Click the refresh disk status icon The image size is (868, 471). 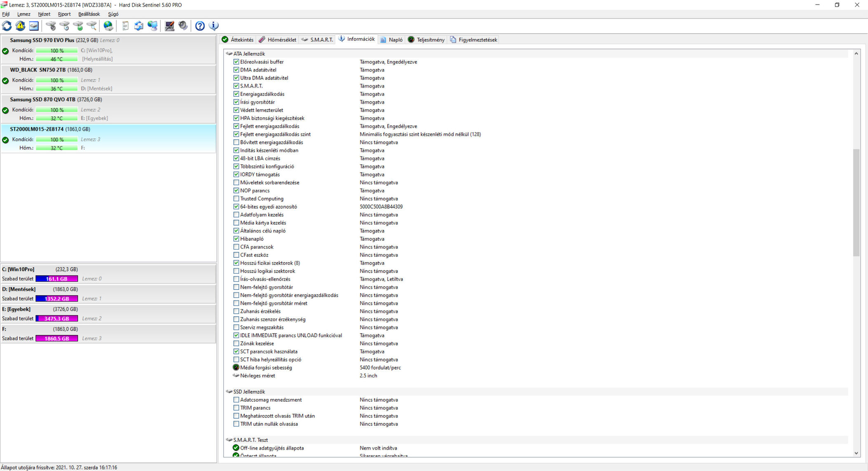point(7,26)
